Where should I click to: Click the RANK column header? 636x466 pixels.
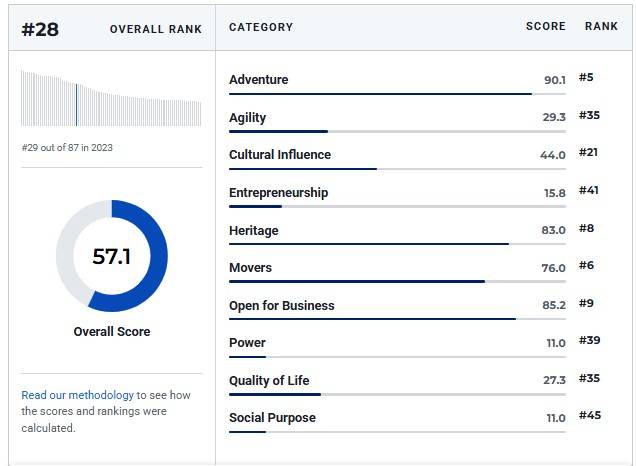pos(601,26)
